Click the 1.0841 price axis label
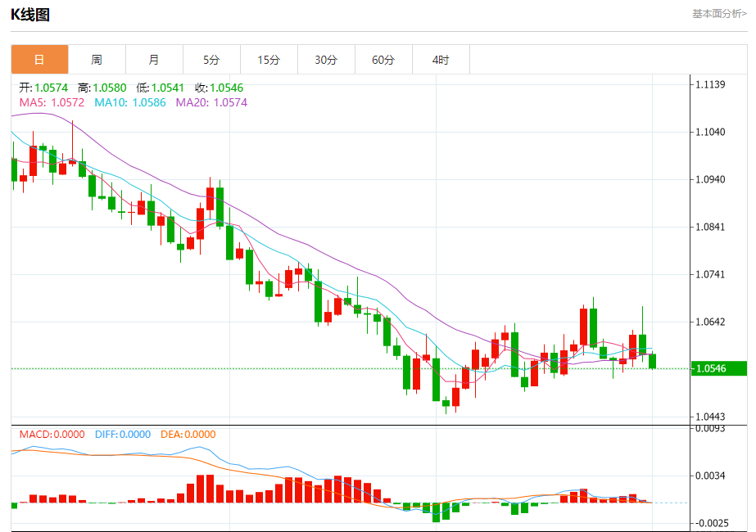This screenshot has width=756, height=532. (x=710, y=227)
